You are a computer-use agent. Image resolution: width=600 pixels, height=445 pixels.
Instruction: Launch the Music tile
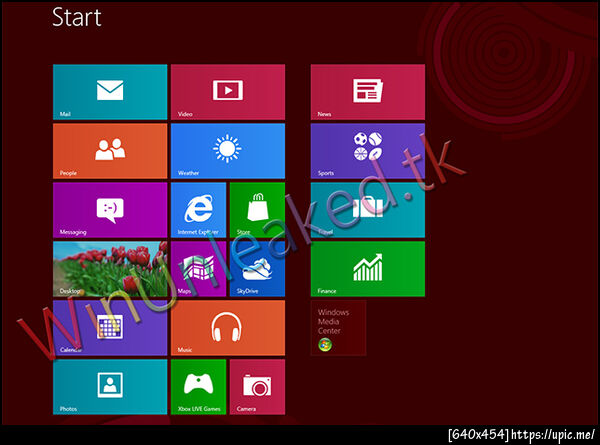click(x=228, y=328)
